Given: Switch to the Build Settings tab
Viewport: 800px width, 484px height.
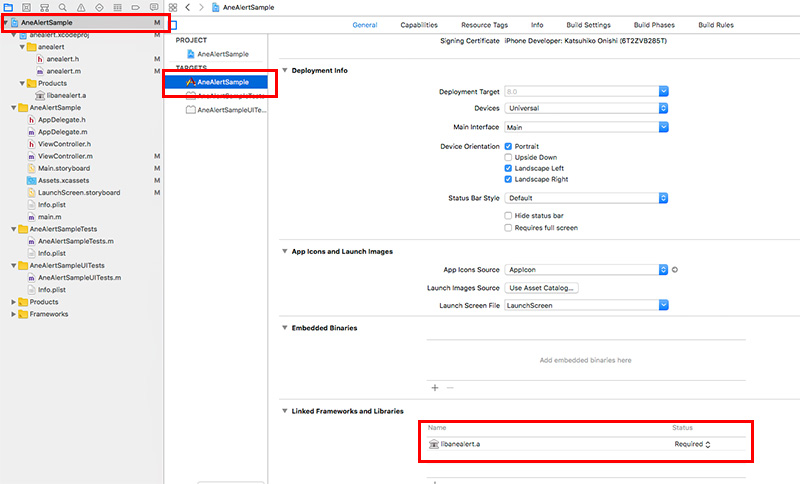Looking at the screenshot, I should pyautogui.click(x=588, y=25).
